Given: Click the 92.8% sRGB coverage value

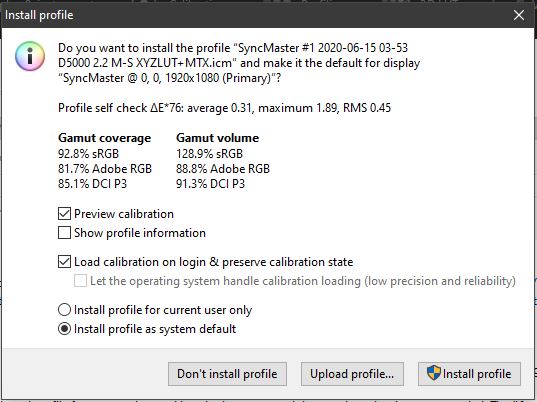Looking at the screenshot, I should click(88, 154).
